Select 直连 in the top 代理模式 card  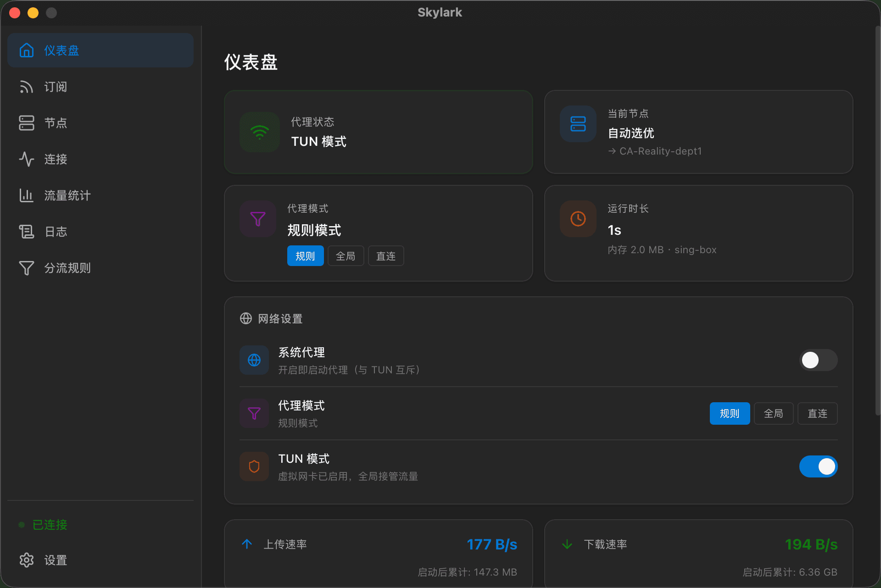(x=386, y=256)
